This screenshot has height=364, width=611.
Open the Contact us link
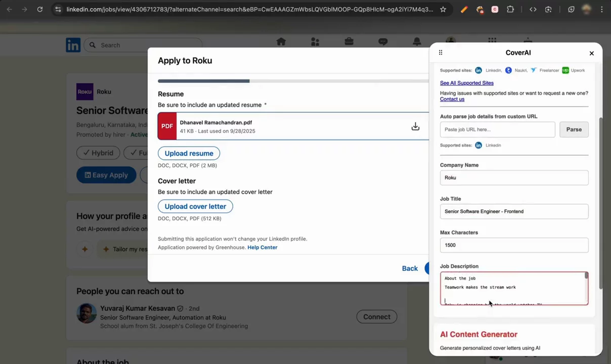(452, 99)
